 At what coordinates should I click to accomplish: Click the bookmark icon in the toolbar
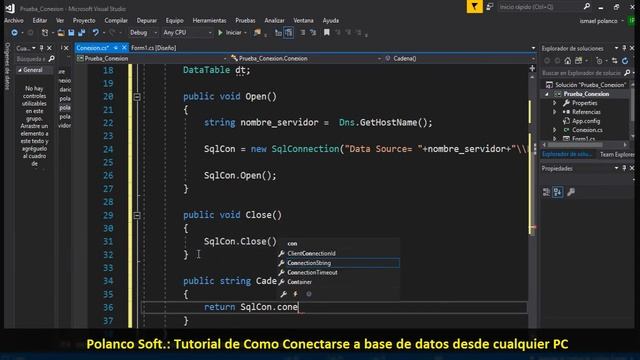click(327, 33)
